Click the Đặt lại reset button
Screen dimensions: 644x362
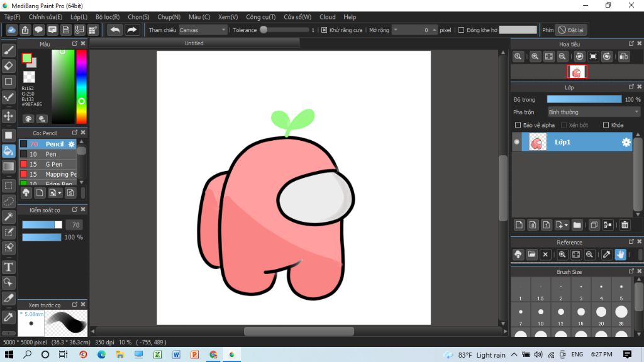coord(571,30)
